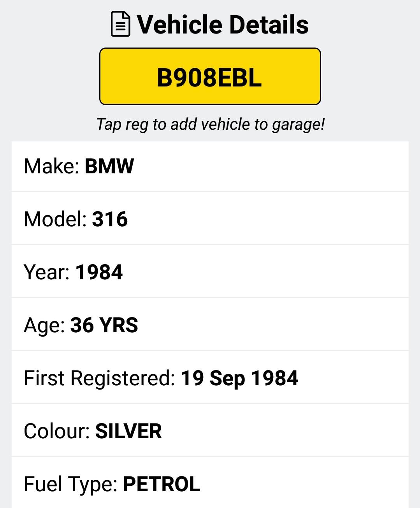Viewport: 420px width, 508px height.
Task: Click the 1984 year value
Action: [x=99, y=272]
